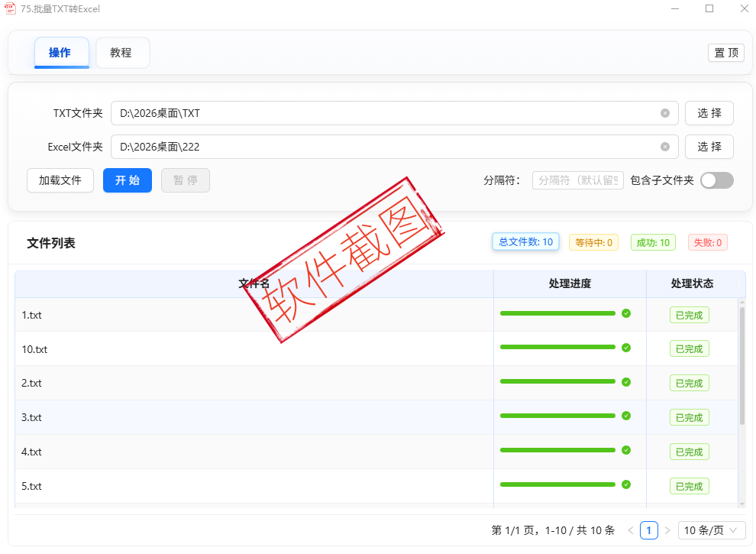Clear the TXT folder path field
The image size is (756, 554).
664,113
